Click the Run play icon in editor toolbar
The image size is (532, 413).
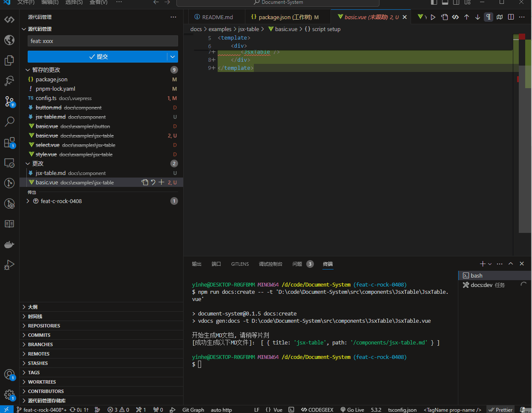tap(433, 17)
